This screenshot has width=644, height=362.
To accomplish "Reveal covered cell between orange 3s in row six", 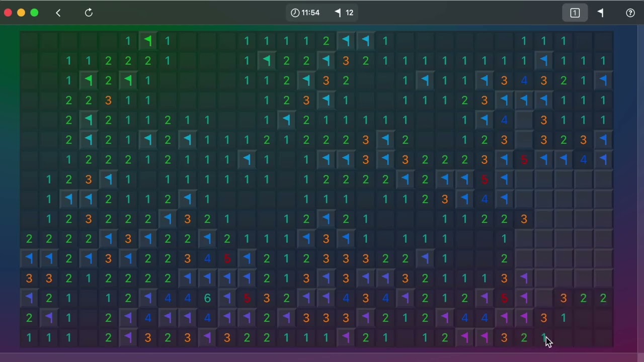I will pyautogui.click(x=524, y=140).
